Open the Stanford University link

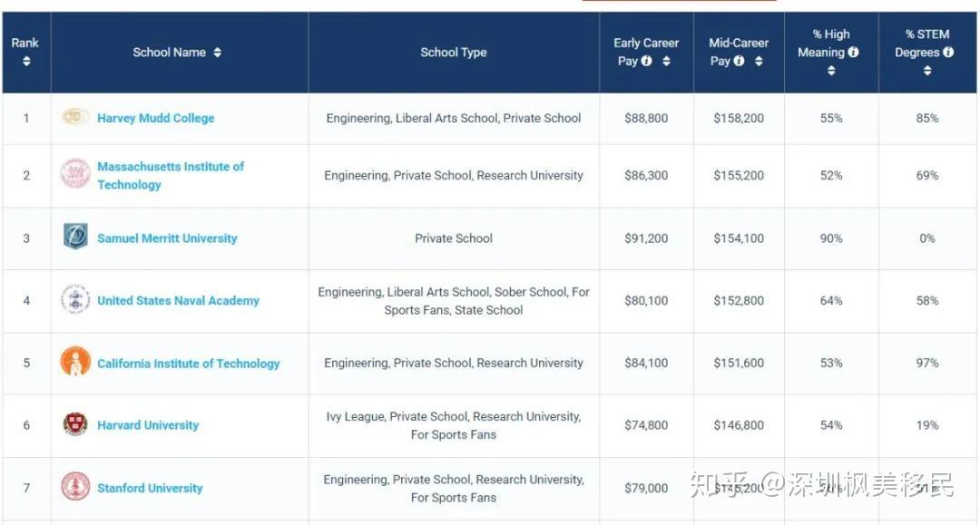150,488
